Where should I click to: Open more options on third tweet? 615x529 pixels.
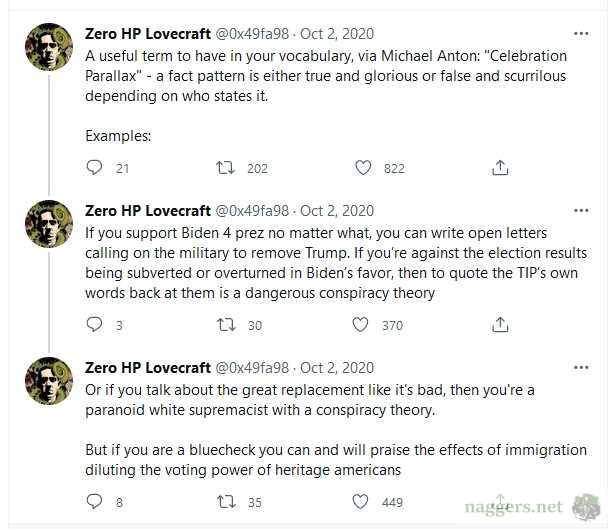[581, 368]
